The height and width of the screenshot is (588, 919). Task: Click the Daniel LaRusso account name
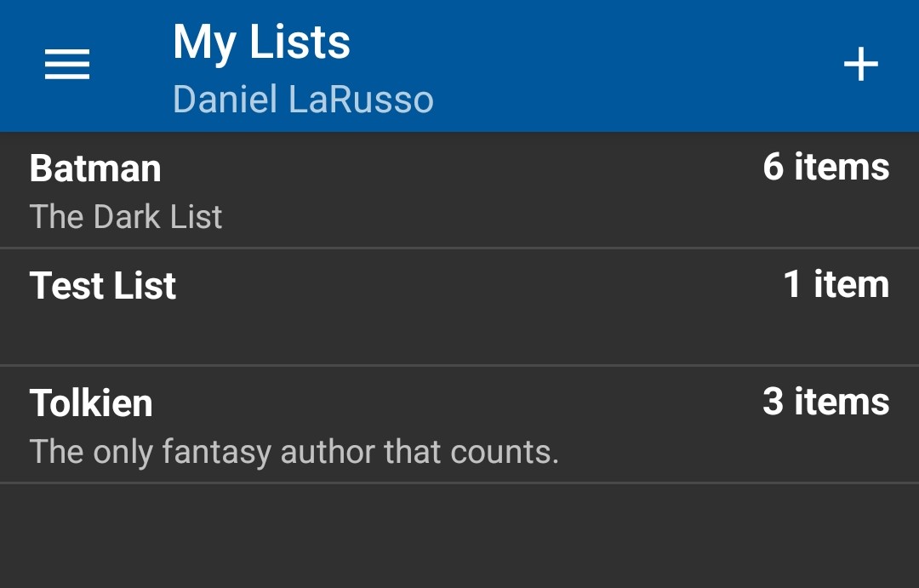coord(304,99)
